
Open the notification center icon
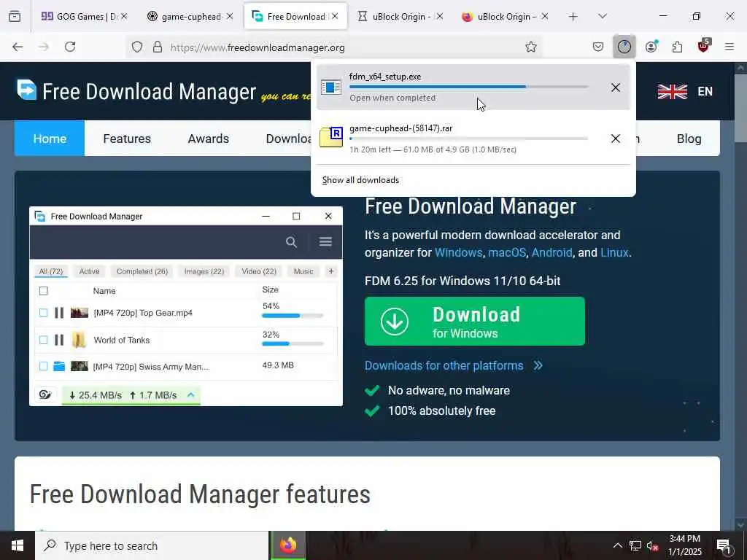pos(724,546)
